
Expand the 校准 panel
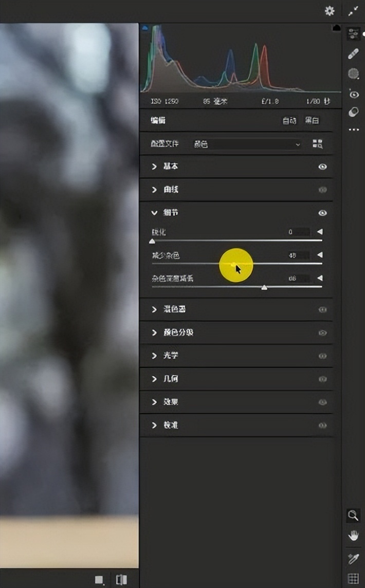(154, 425)
